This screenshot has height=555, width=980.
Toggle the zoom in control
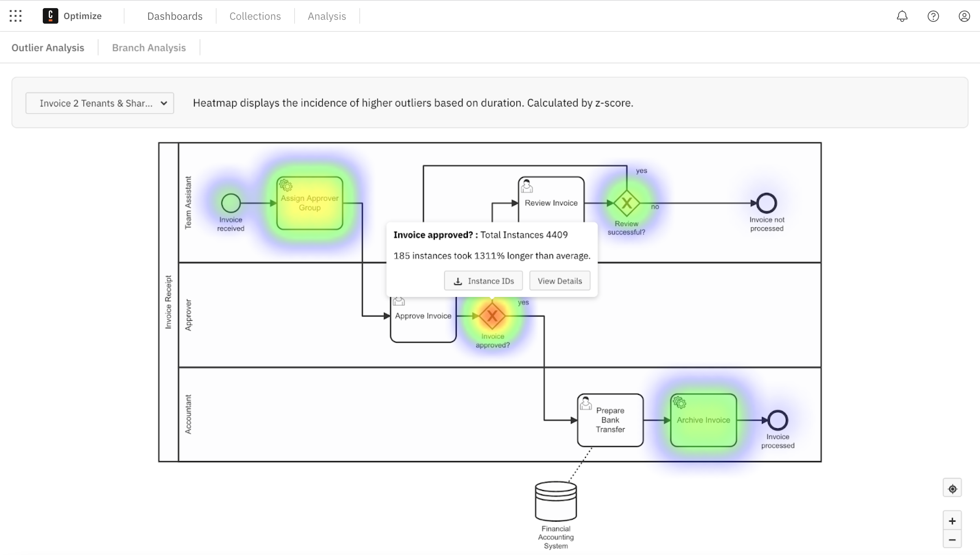coord(952,520)
